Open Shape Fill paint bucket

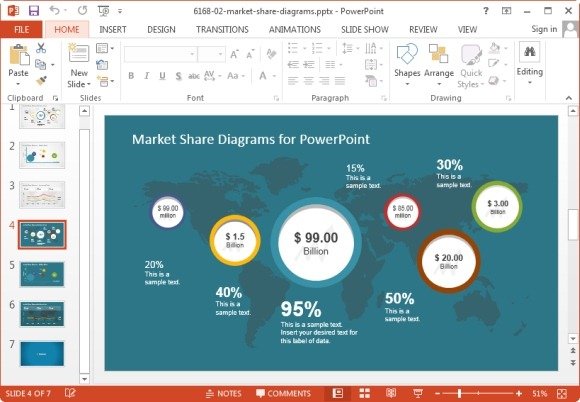click(x=495, y=48)
